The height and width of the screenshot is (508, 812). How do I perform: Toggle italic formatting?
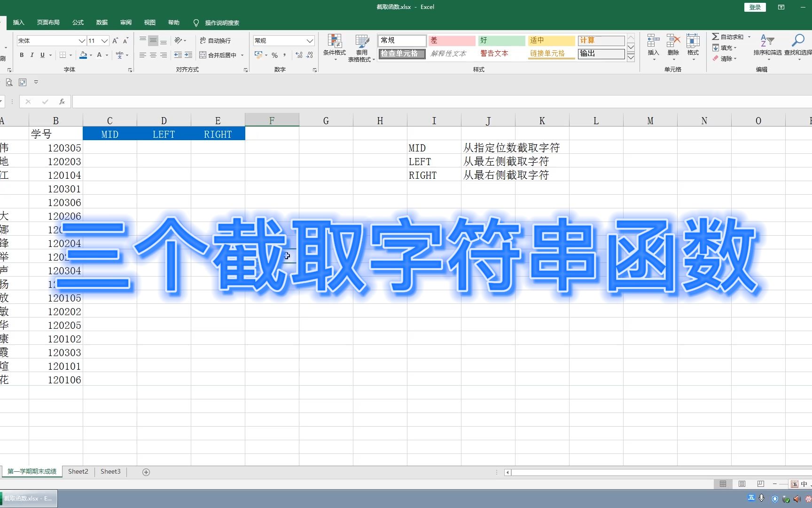(x=32, y=55)
